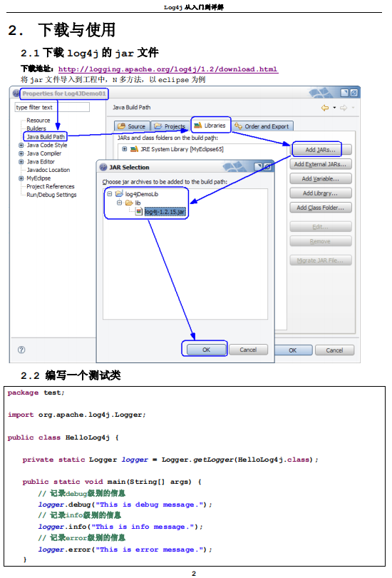This screenshot has height=578, width=392.
Task: Expand the Java Editor node
Action: pos(21,162)
